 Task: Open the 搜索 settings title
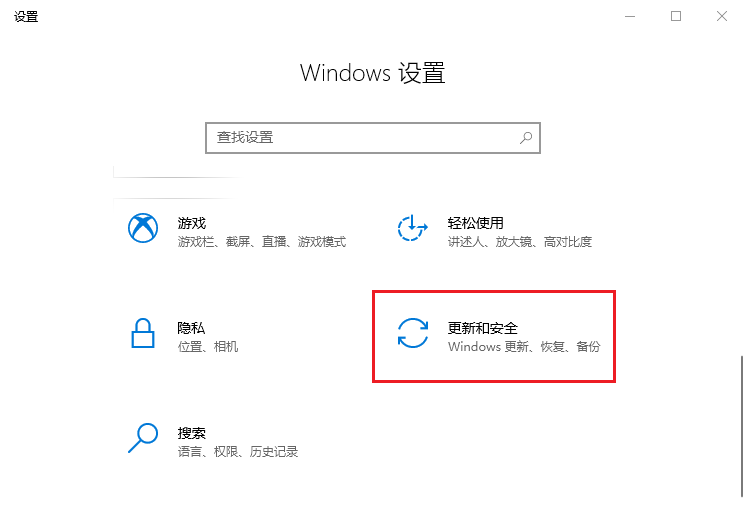(192, 433)
